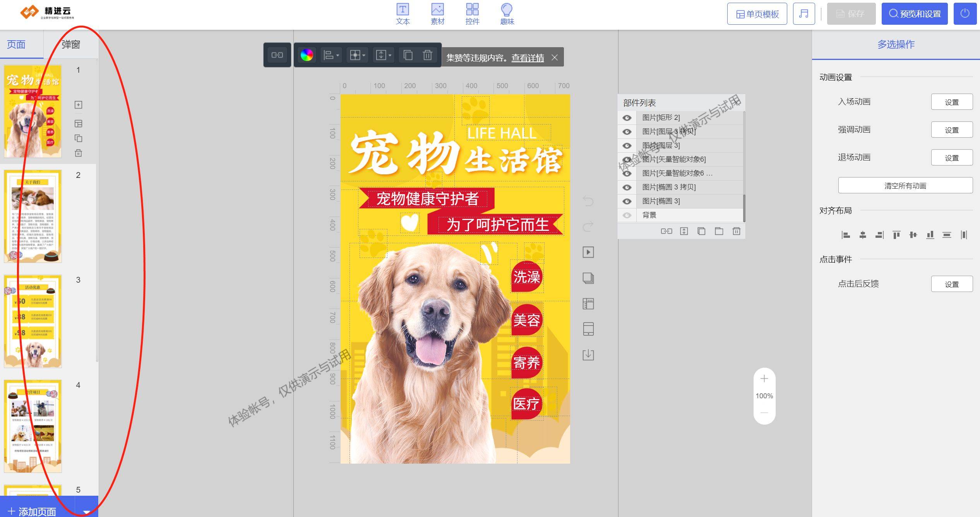Toggle visibility of 图片[矢量智能对象6 …] row
Image resolution: width=980 pixels, height=517 pixels.
[x=627, y=173]
